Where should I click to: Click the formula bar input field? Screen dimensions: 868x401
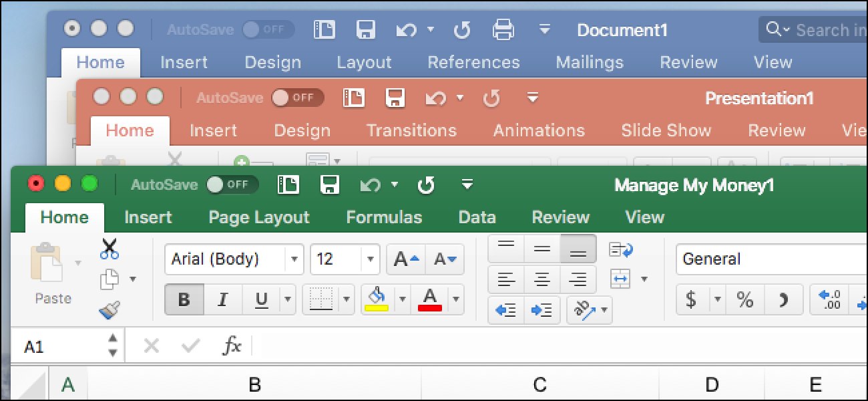click(x=560, y=346)
